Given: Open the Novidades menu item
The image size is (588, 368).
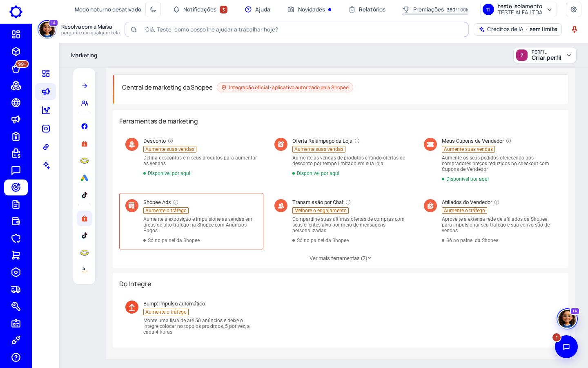Looking at the screenshot, I should pyautogui.click(x=310, y=9).
